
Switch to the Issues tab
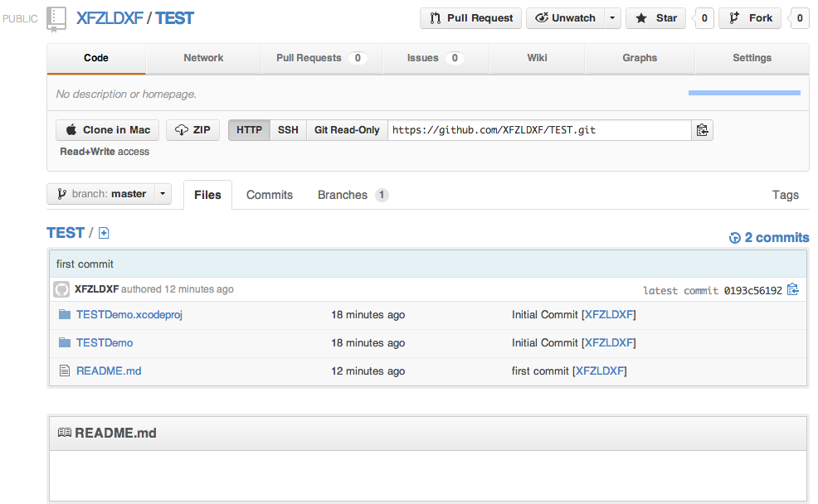pyautogui.click(x=434, y=58)
